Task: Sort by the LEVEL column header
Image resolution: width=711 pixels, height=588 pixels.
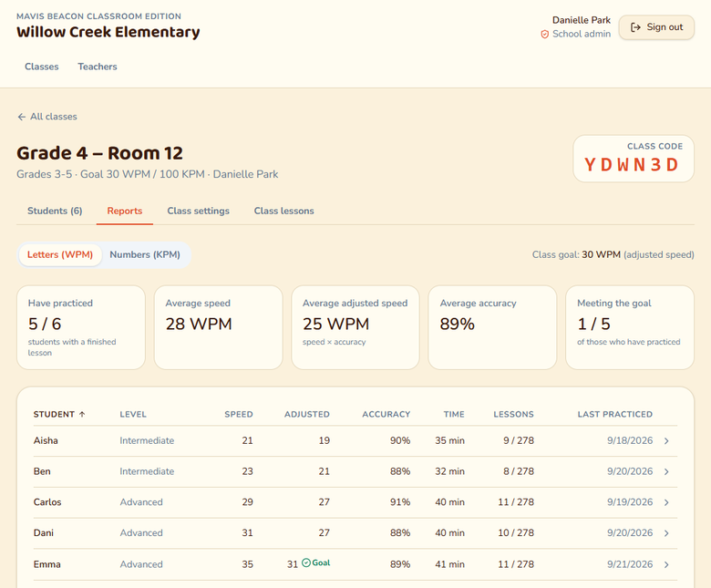Action: (133, 415)
